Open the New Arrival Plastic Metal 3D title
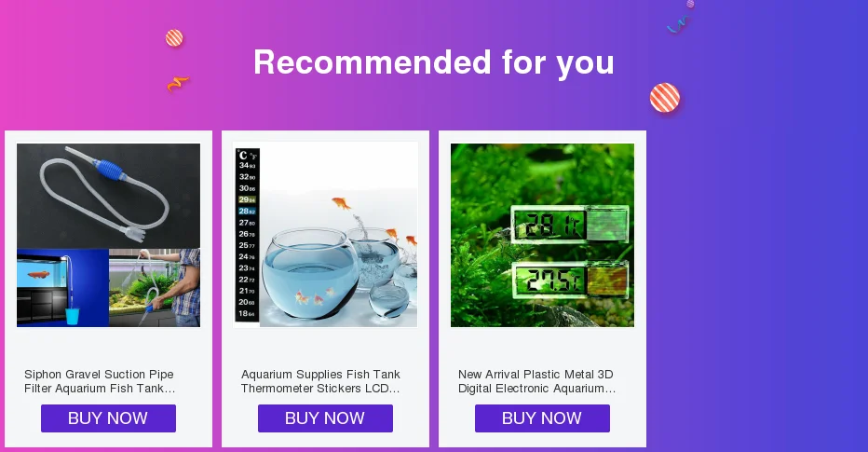868x452 pixels. coord(536,381)
